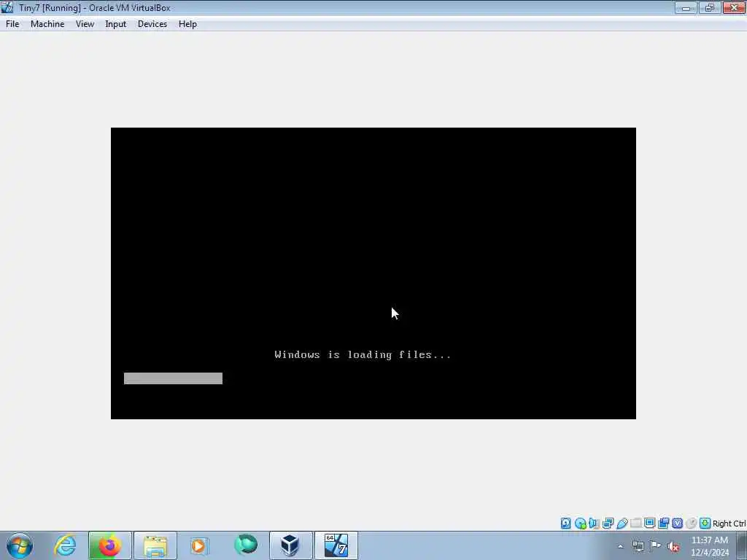Viewport: 747px width, 560px height.
Task: Open Action Center flag icon
Action: [x=656, y=546]
